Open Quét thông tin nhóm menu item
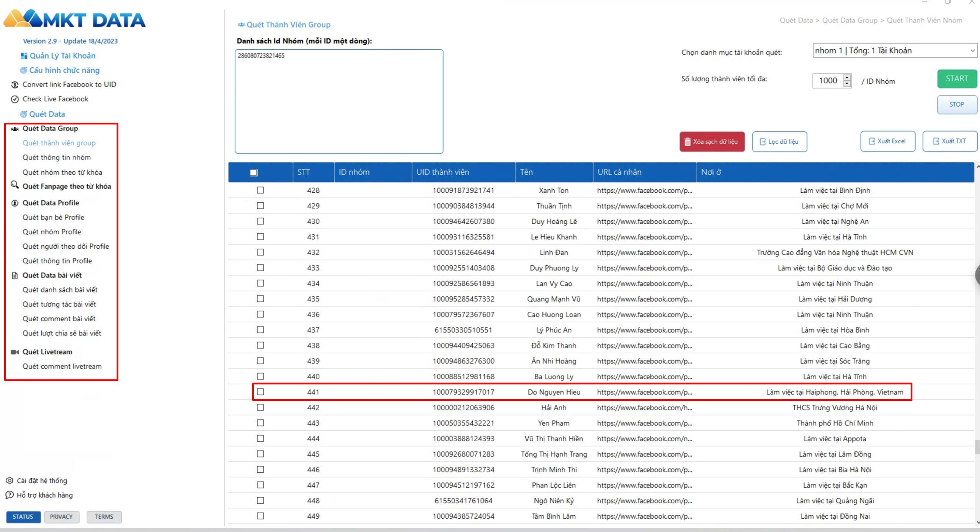Viewport: 980px width, 532px height. 57,158
